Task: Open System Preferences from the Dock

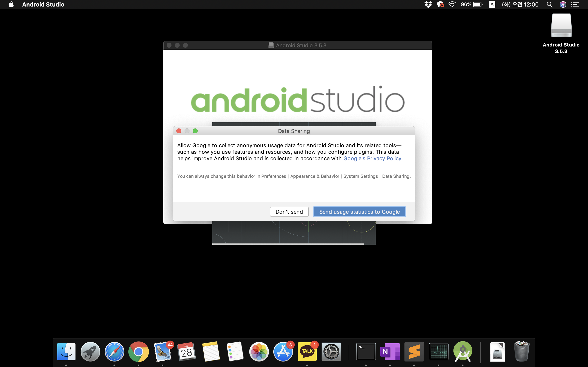Action: click(x=331, y=352)
